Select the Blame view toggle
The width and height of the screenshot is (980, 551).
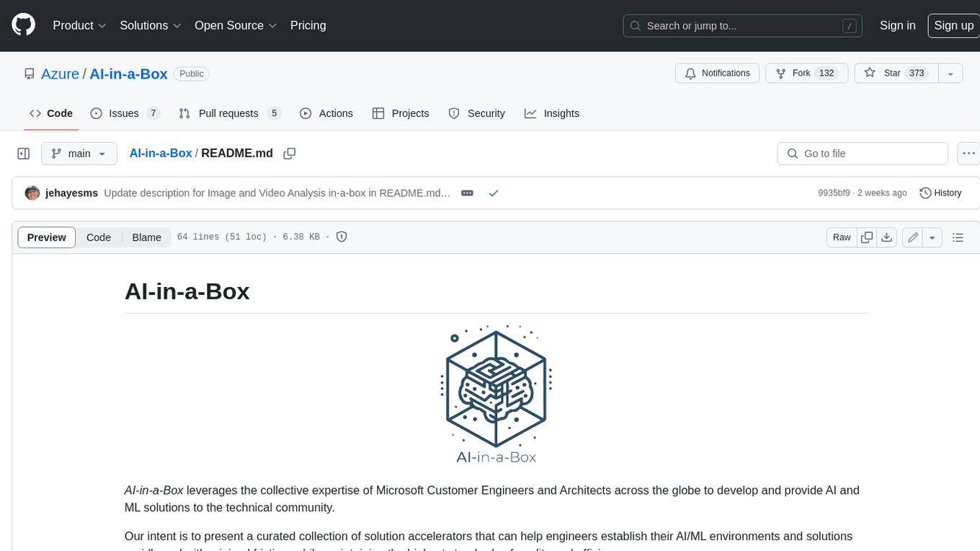(x=147, y=237)
